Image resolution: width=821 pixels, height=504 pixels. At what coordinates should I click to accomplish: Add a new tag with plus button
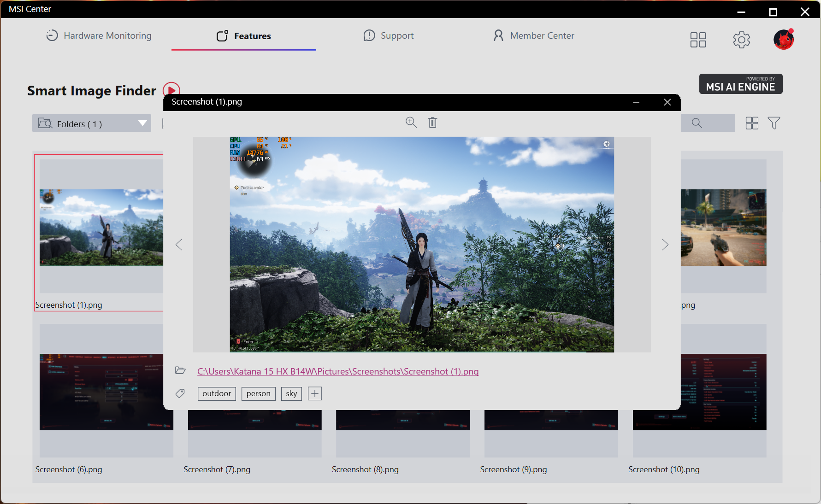314,393
